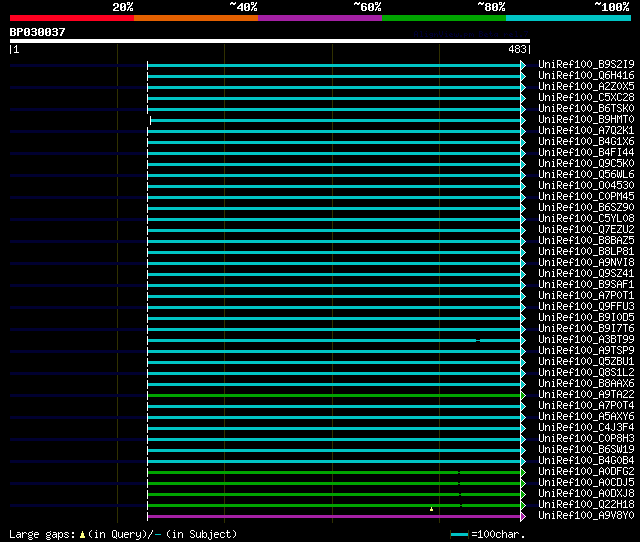The image size is (640, 542).
Task: Click the green alignment bar for UniRef100_A9TA22
Action: pyautogui.click(x=334, y=395)
